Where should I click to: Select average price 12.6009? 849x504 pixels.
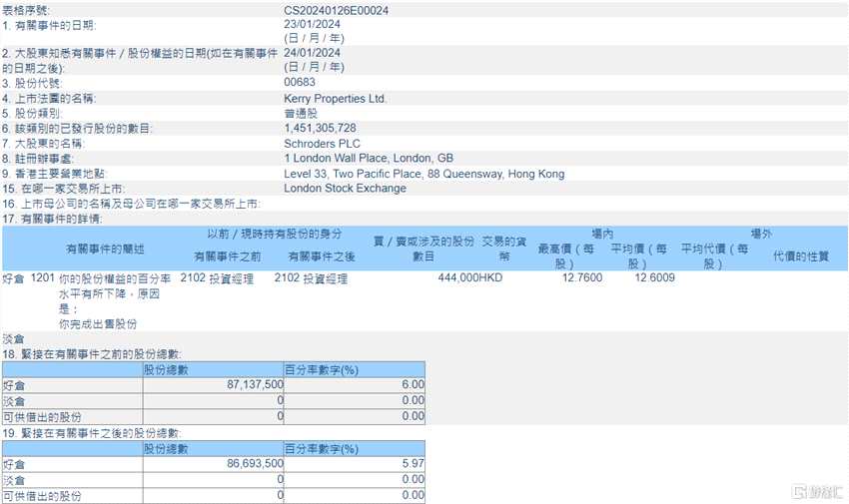click(654, 278)
